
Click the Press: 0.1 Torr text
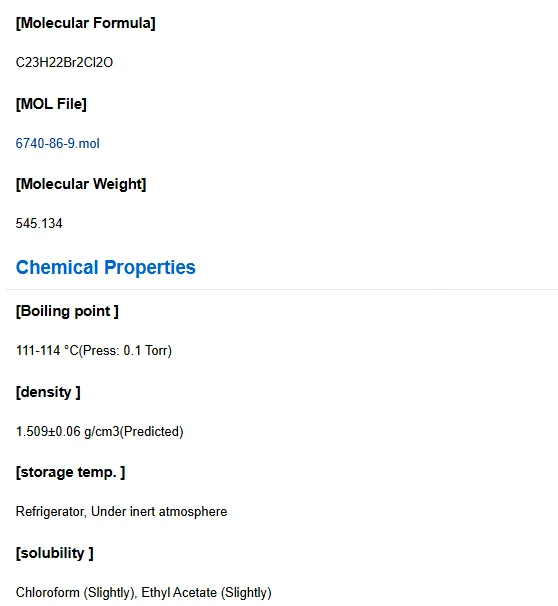[126, 351]
